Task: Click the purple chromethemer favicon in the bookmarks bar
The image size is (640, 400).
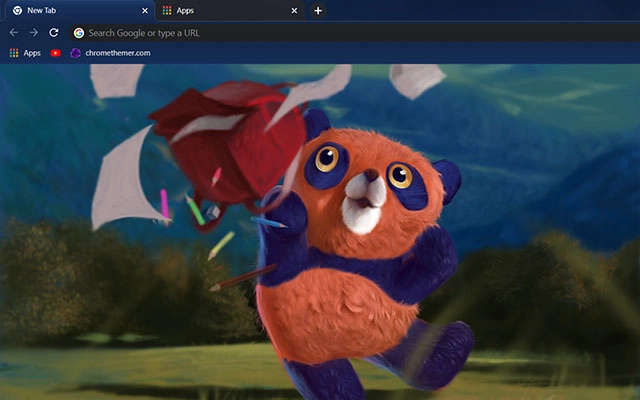Action: pos(76,53)
